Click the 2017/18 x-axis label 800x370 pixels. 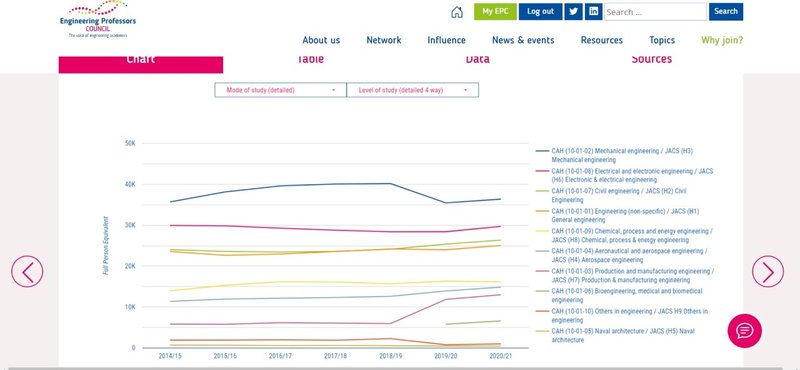pos(335,356)
